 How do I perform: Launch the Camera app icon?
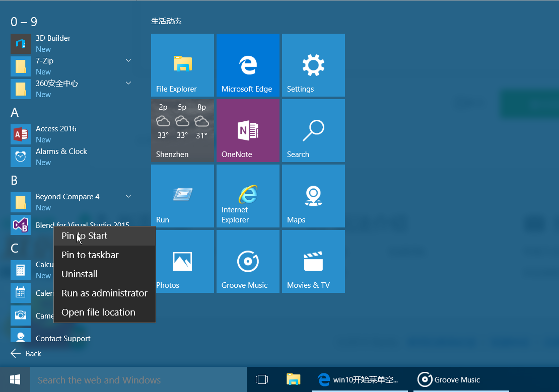pyautogui.click(x=21, y=316)
